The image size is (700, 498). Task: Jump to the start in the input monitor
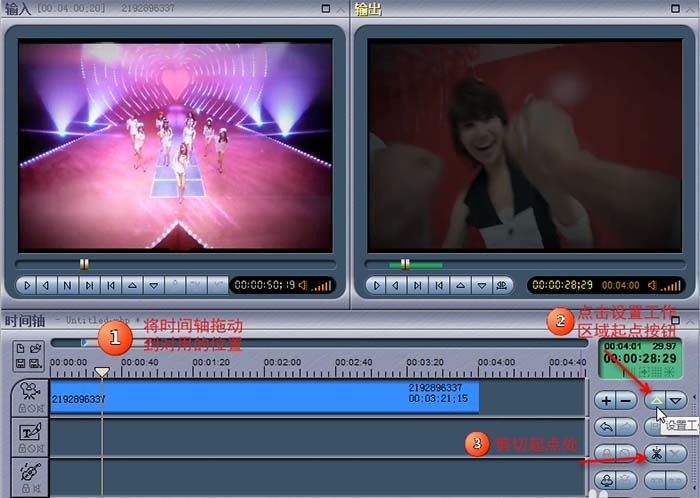coord(111,285)
